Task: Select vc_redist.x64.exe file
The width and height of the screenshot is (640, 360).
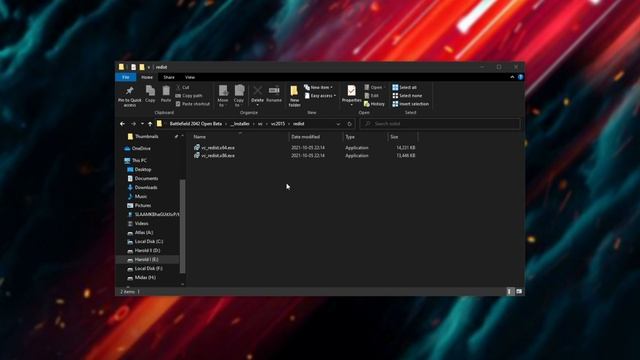Action: (218, 148)
